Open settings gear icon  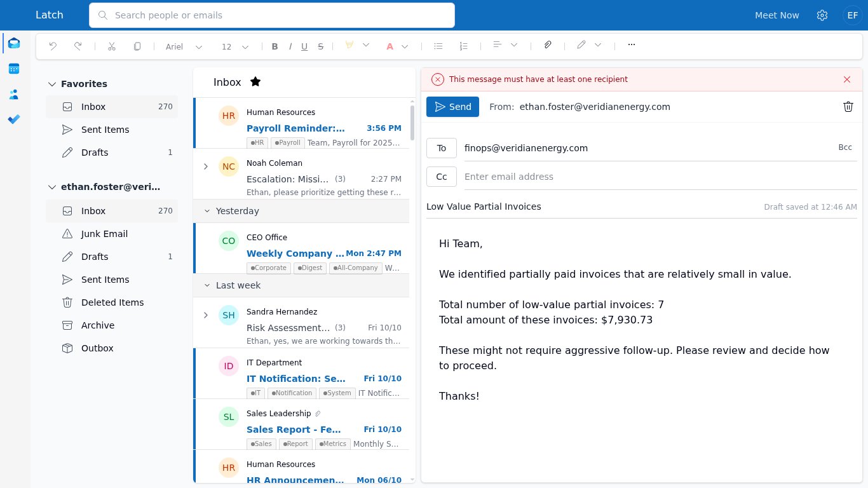click(822, 15)
